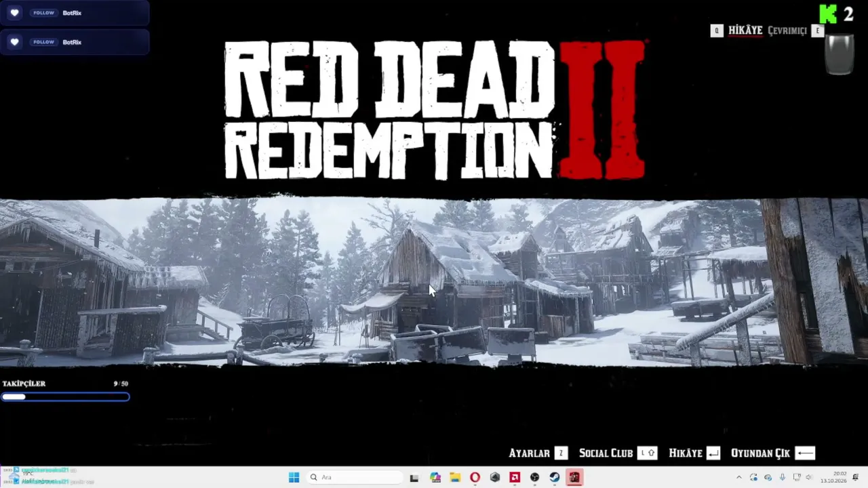Image resolution: width=868 pixels, height=488 pixels.
Task: Open Ayarlar settings menu option
Action: click(529, 453)
